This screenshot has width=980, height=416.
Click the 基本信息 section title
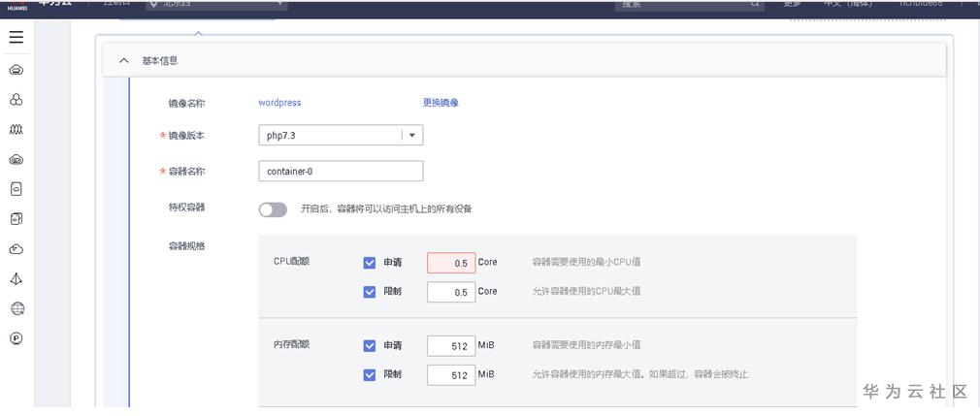pyautogui.click(x=160, y=61)
